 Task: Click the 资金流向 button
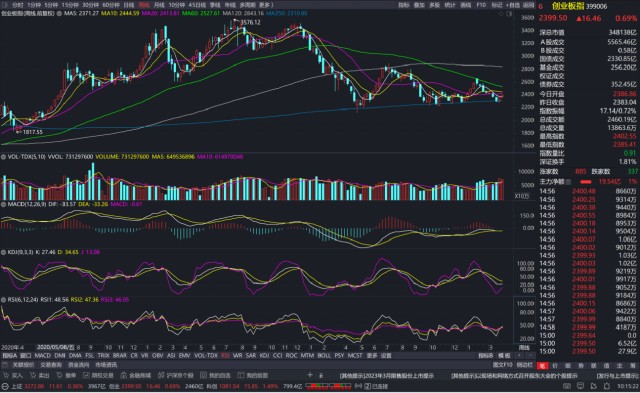pos(78,364)
